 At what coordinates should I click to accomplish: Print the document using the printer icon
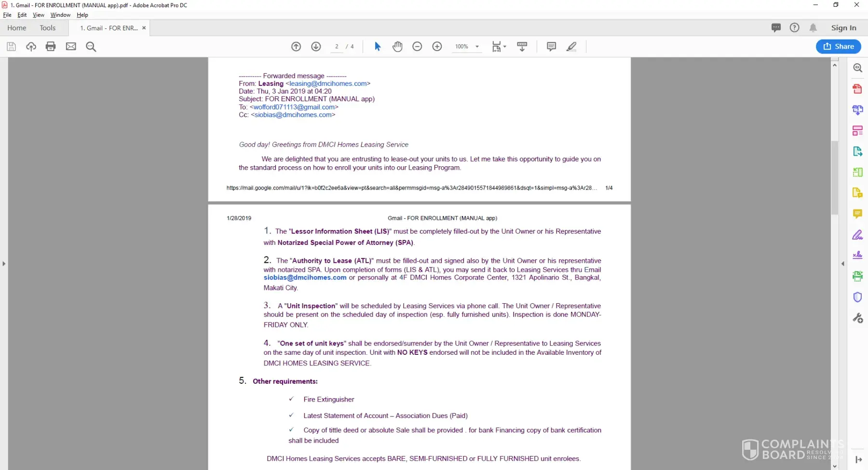tap(51, 46)
